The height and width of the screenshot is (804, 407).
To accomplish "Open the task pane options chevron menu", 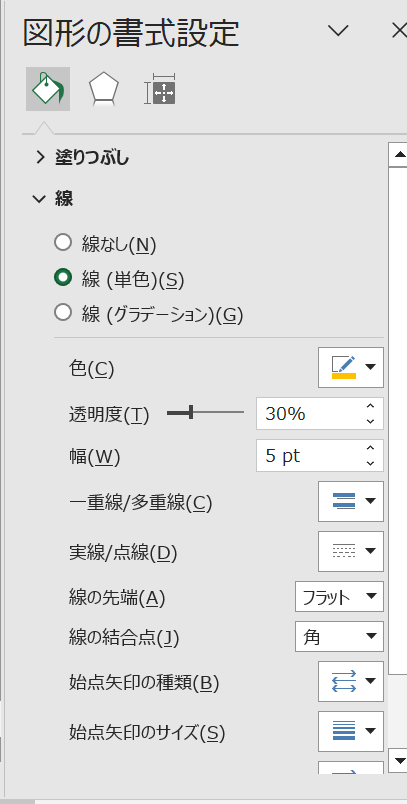I will tap(338, 31).
